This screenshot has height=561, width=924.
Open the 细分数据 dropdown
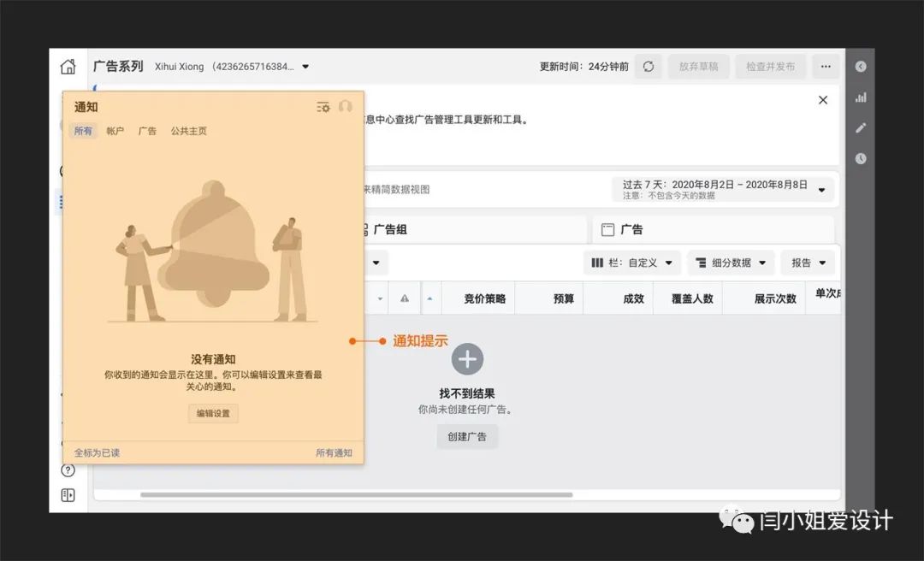(731, 263)
